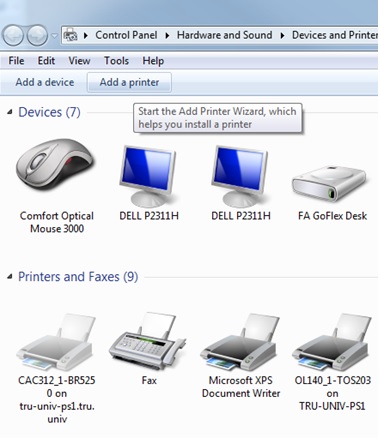Open the View menu
Screen dimensions: 380x442
point(79,61)
